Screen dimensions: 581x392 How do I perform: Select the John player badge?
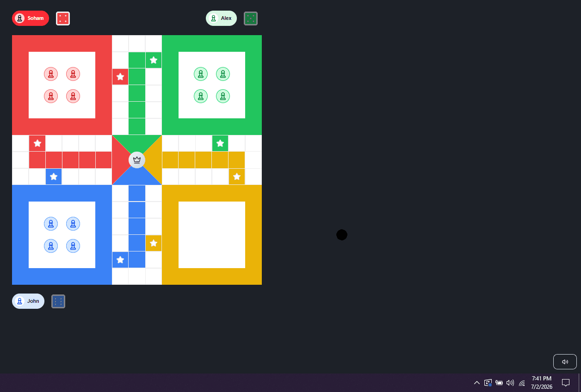point(28,301)
